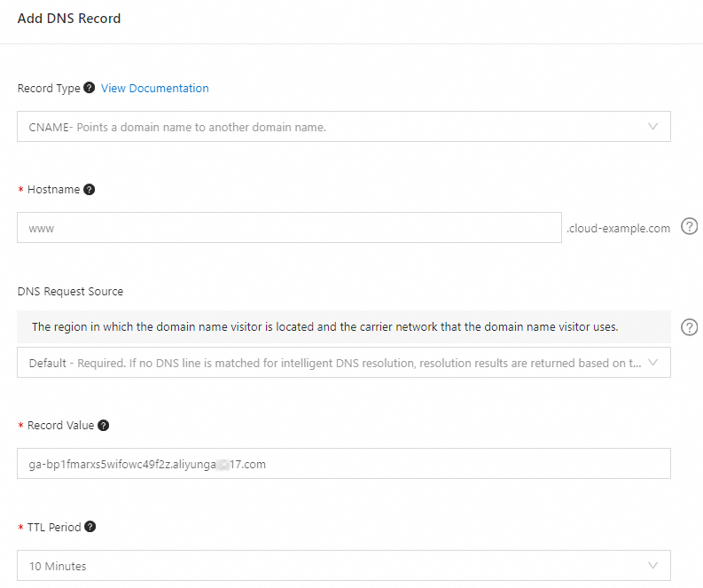Click the black help icon next to Hostname label
This screenshot has width=703, height=588.
click(89, 190)
